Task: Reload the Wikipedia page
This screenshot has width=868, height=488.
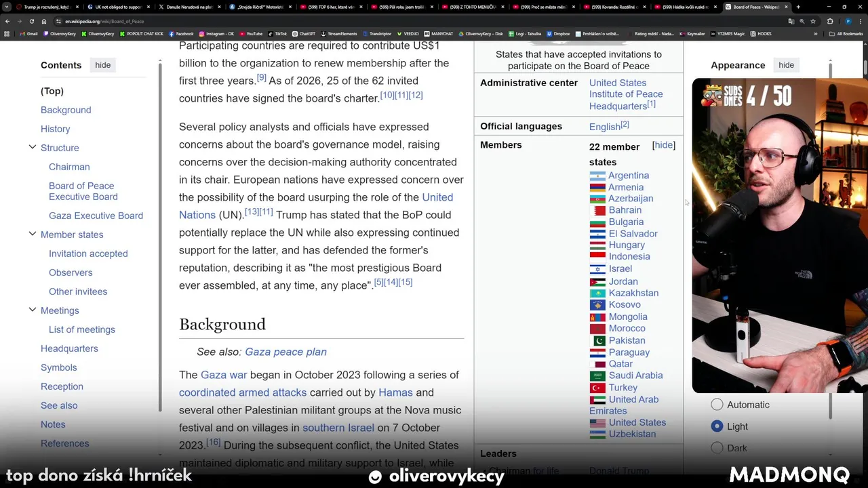Action: pos(32,21)
